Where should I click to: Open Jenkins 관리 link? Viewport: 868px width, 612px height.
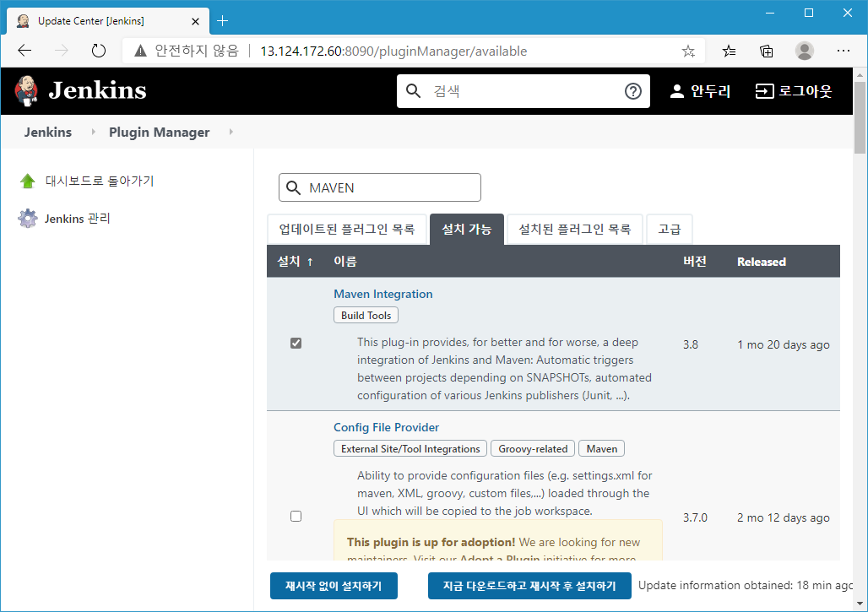[78, 219]
